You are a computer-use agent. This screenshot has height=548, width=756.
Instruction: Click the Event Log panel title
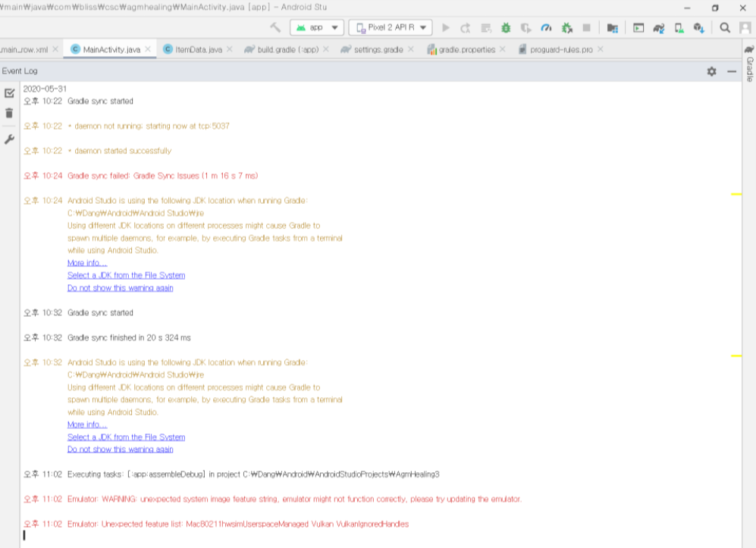[x=20, y=71]
